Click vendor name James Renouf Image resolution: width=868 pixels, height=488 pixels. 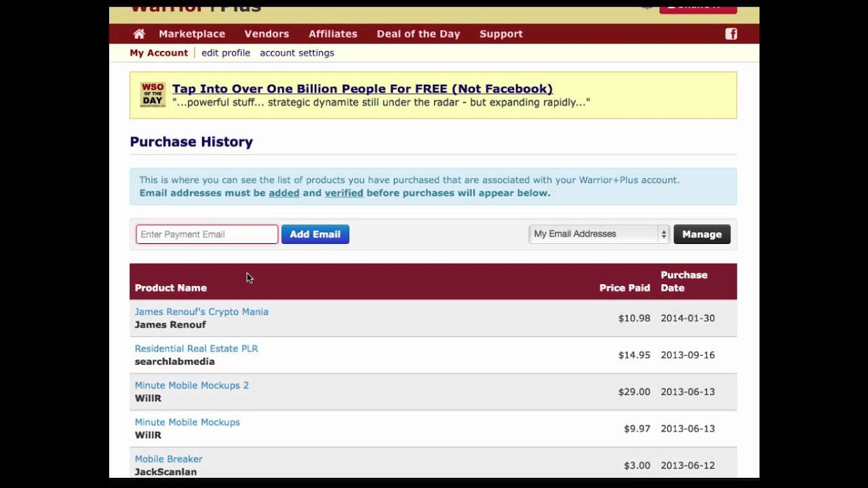click(x=170, y=325)
